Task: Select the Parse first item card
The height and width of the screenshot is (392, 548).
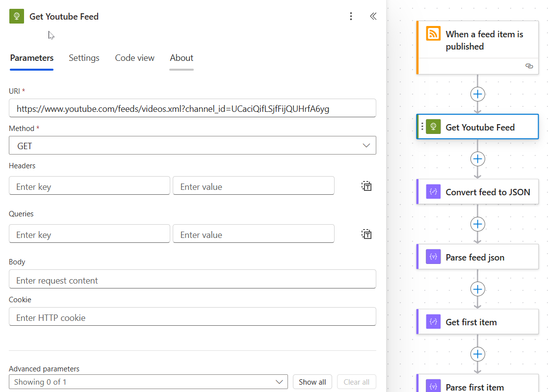Action: pyautogui.click(x=477, y=384)
